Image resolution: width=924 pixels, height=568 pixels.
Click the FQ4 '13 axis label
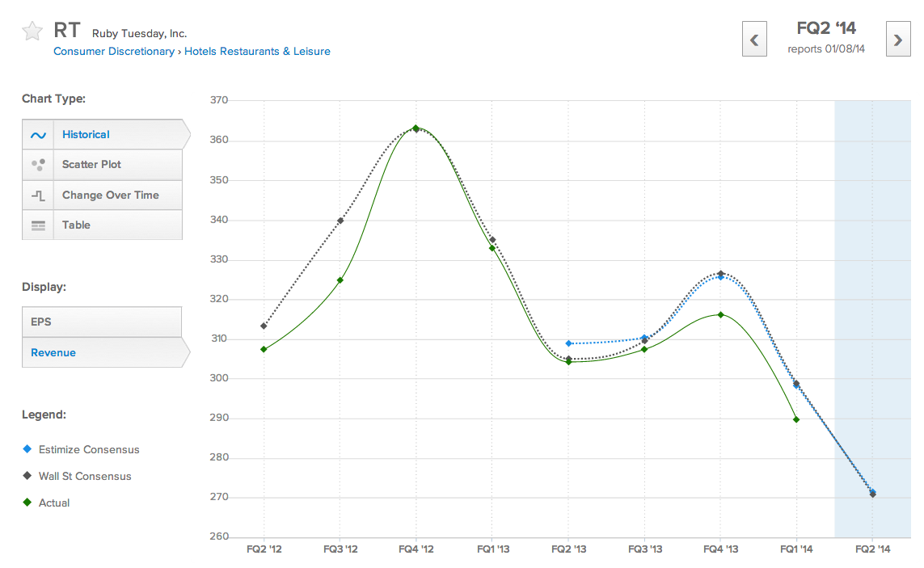pyautogui.click(x=721, y=549)
